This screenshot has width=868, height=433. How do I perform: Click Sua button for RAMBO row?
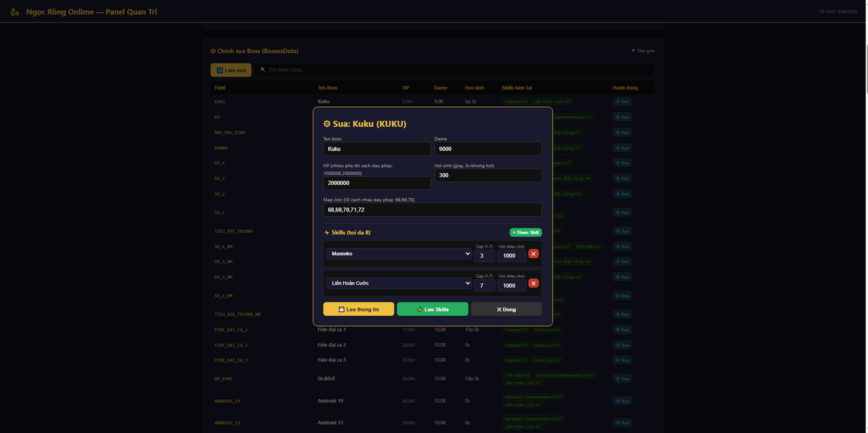[x=622, y=148]
